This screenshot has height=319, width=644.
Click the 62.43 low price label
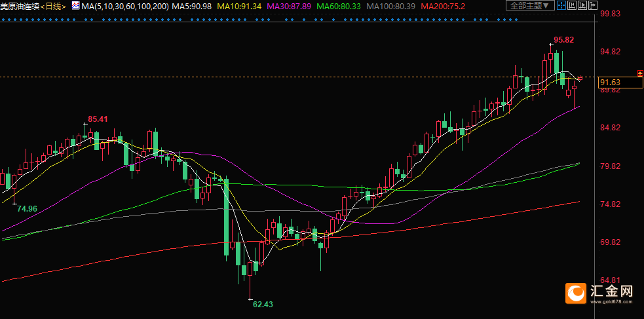pyautogui.click(x=263, y=305)
